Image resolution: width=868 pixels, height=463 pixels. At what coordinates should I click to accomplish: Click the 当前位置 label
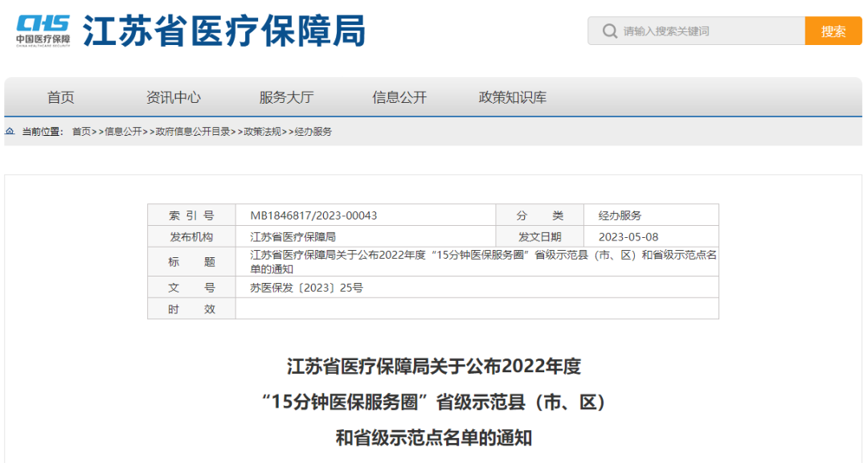[x=43, y=132]
